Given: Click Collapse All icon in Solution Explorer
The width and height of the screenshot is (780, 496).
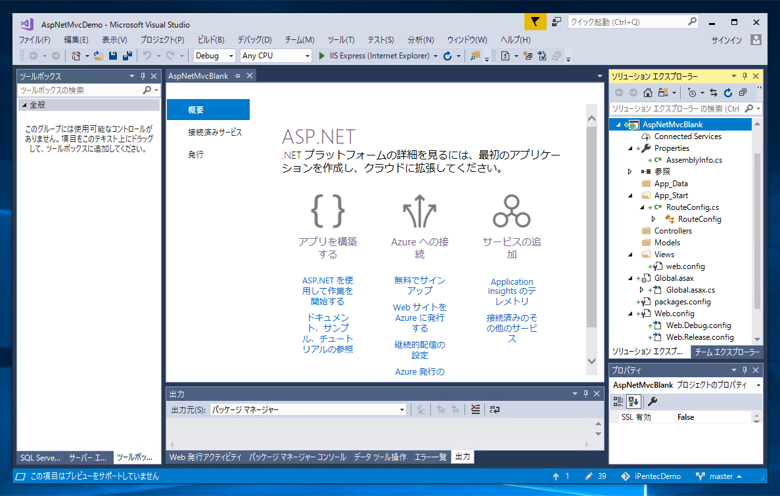Looking at the screenshot, I should click(x=743, y=93).
